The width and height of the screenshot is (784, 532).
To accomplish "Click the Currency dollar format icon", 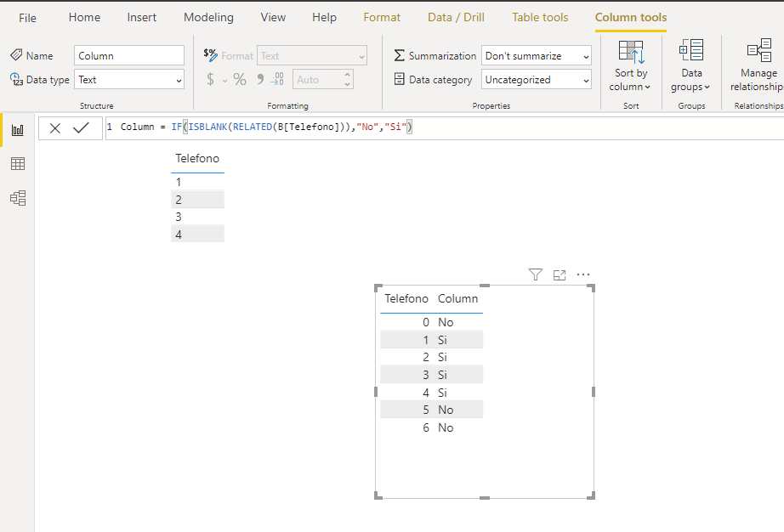I will point(211,79).
